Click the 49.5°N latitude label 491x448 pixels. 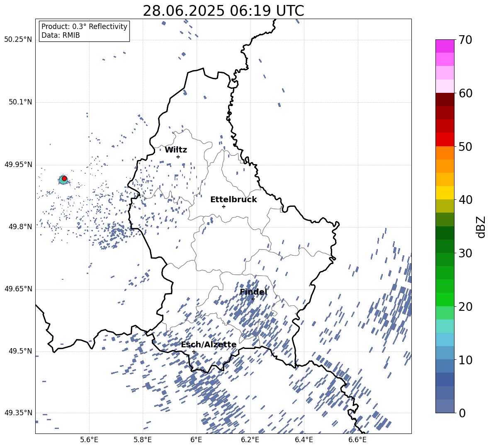20,351
